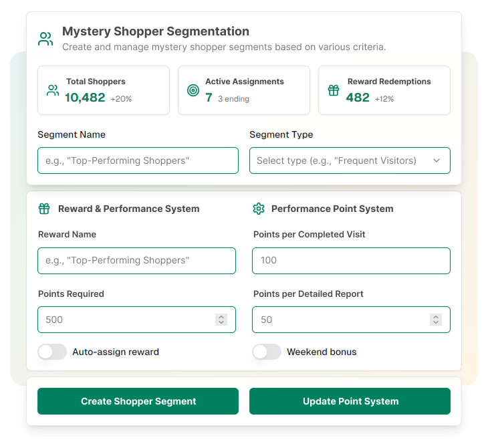
Task: Click the Points Required stepper arrows
Action: coord(221,320)
